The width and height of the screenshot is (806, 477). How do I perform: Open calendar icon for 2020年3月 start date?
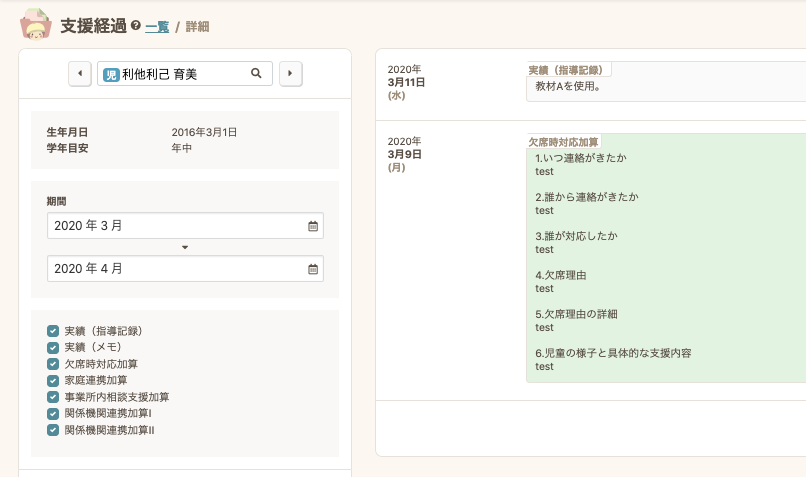point(313,226)
